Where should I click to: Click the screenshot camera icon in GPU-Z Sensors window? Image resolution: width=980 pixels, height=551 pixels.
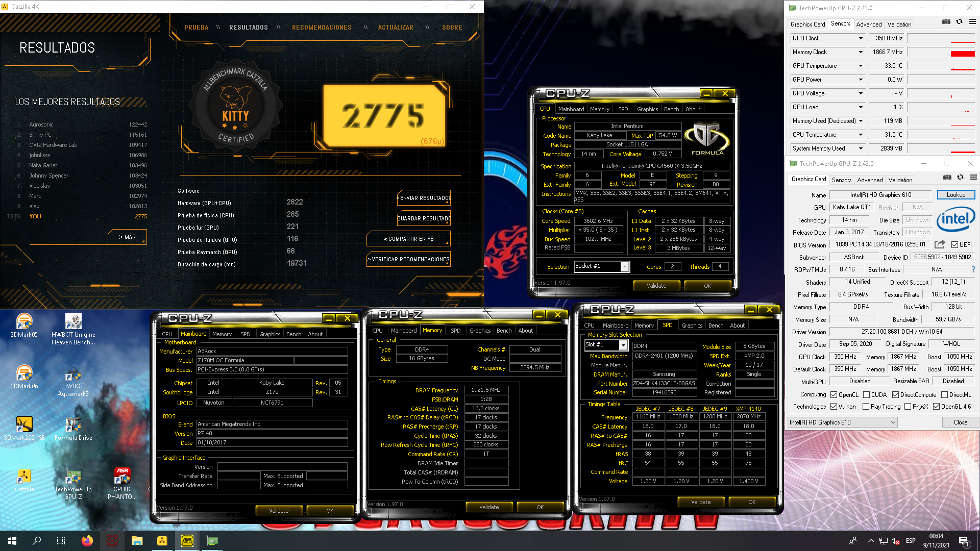click(x=946, y=21)
